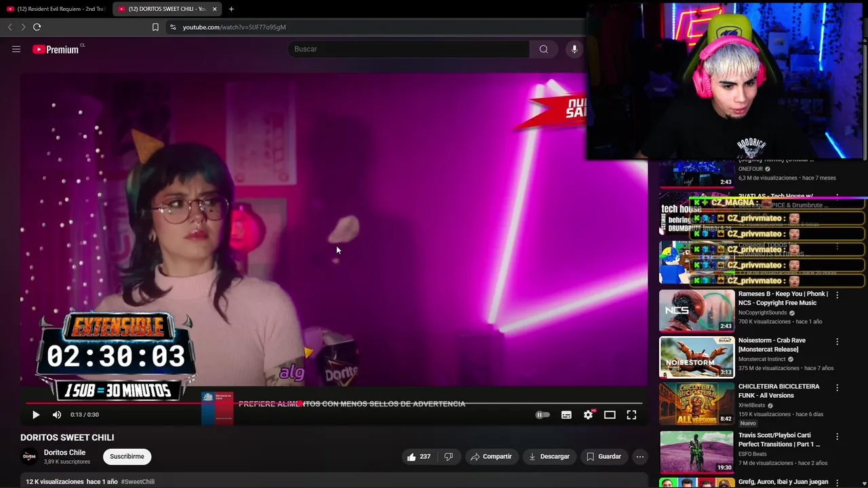
Task: Click the youtube.com address bar URL
Action: pyautogui.click(x=234, y=27)
